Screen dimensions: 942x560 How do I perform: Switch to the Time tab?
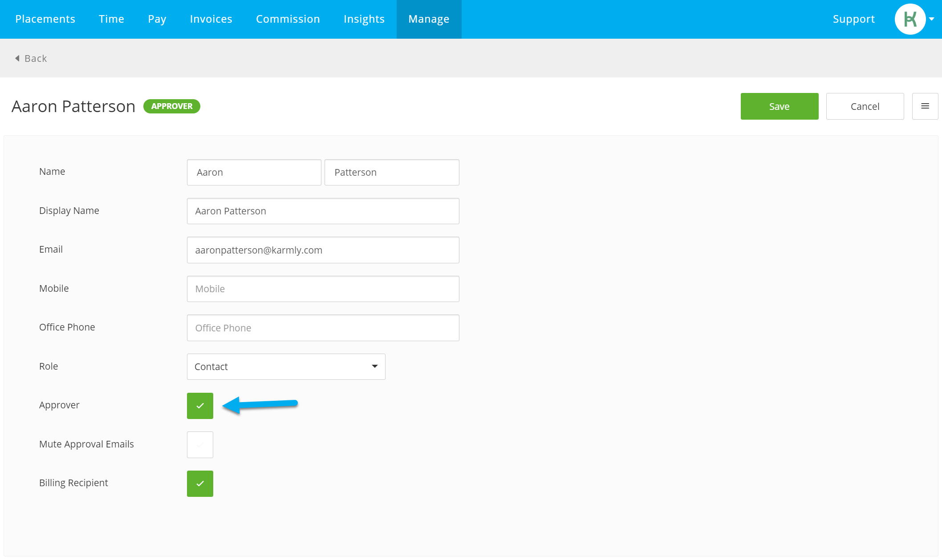tap(111, 19)
